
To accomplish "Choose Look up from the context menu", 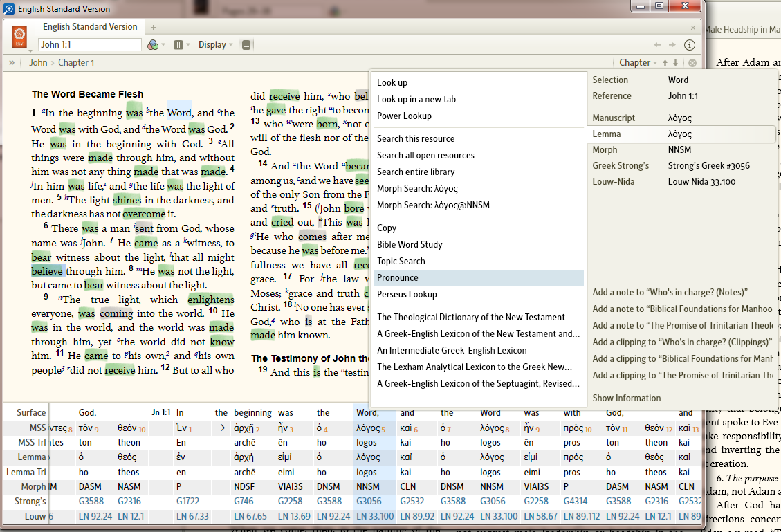I will pyautogui.click(x=479, y=83).
